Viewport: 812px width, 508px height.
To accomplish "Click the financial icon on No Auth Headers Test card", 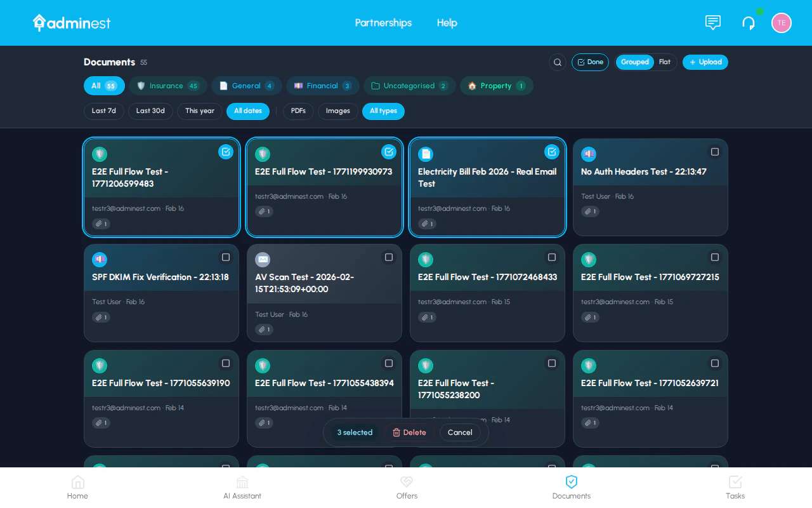I will (x=589, y=154).
